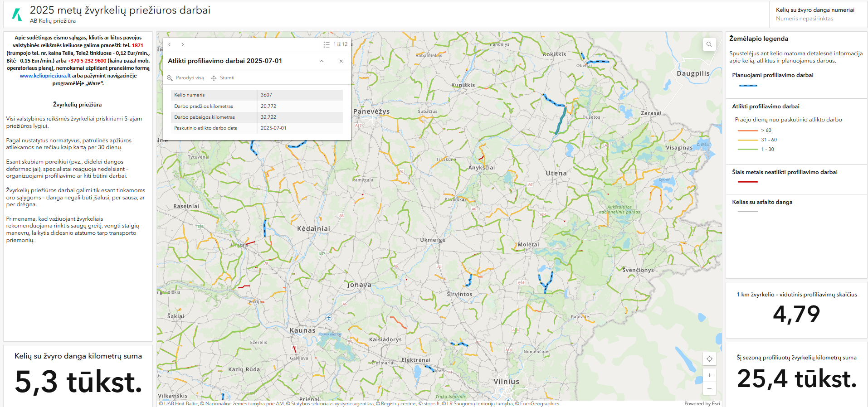Click the 5,3 tūkst. gravel road indicator
The width and height of the screenshot is (868, 407).
click(78, 382)
